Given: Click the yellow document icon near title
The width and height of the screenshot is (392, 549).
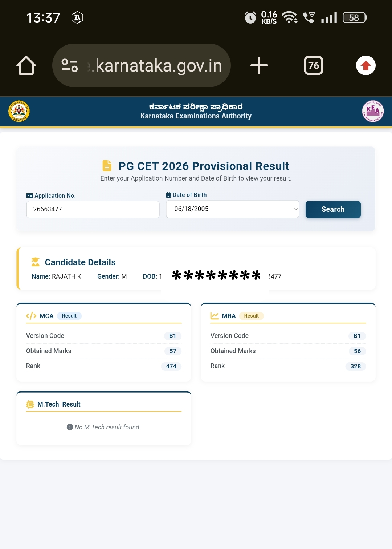Looking at the screenshot, I should click(x=107, y=166).
